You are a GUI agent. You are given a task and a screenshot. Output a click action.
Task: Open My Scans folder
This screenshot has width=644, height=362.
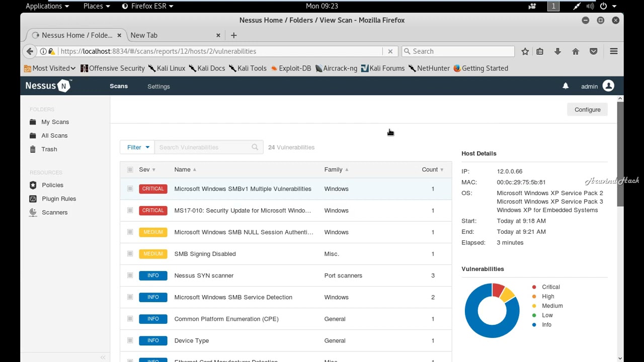tap(55, 122)
